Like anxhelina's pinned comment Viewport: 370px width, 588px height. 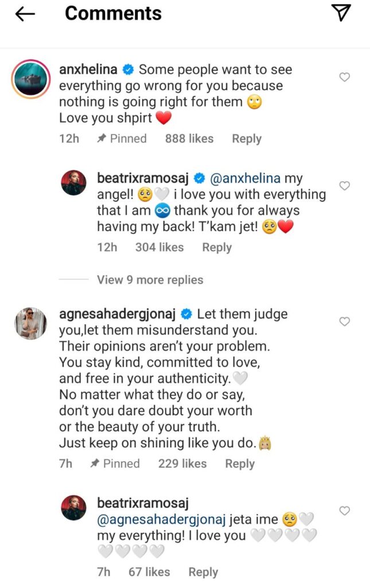(345, 77)
